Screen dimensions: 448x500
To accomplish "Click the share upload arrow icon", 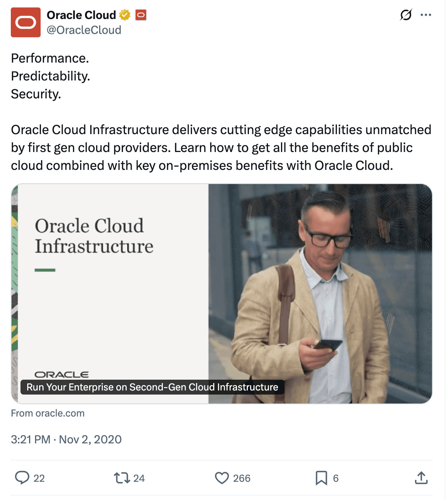I will (x=421, y=478).
